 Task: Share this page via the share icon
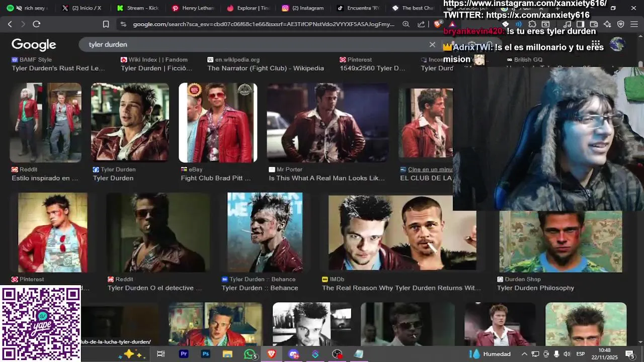click(421, 24)
